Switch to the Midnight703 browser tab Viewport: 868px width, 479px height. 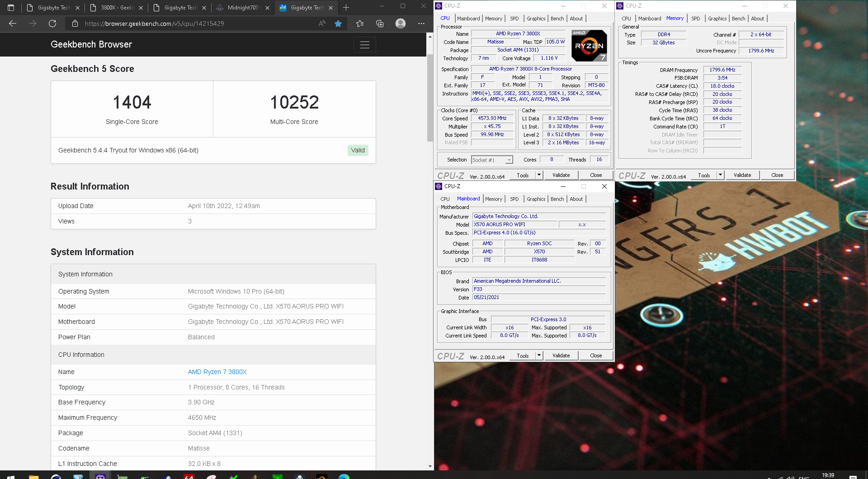(243, 8)
